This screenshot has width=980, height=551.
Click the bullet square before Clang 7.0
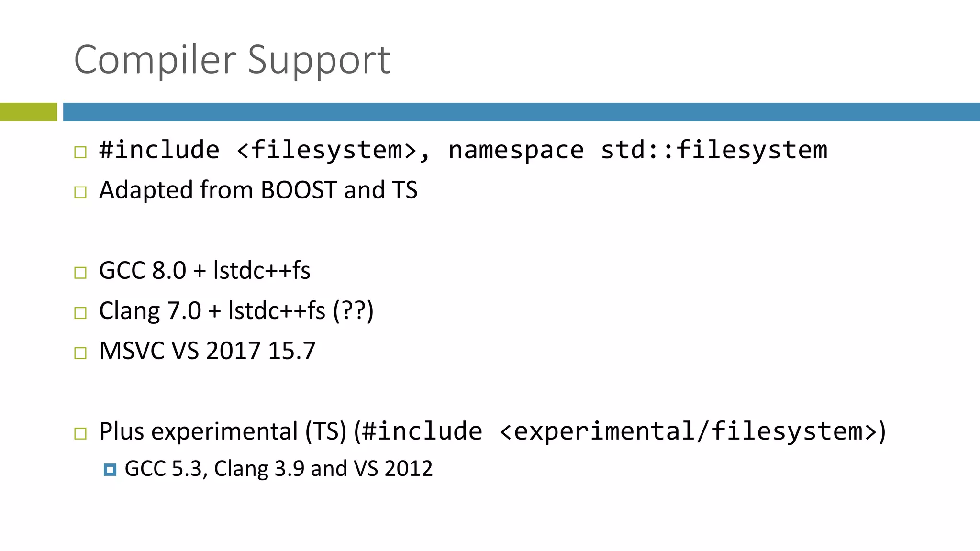80,313
